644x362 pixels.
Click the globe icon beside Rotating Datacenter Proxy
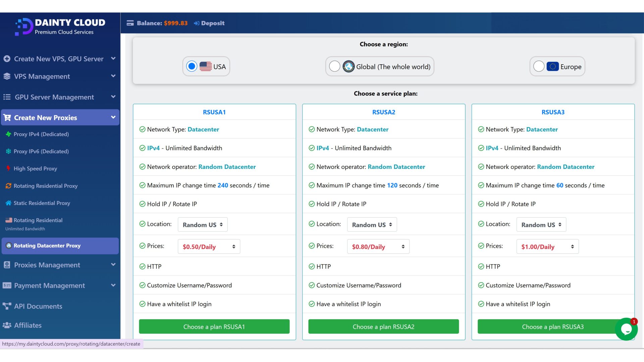tap(9, 246)
